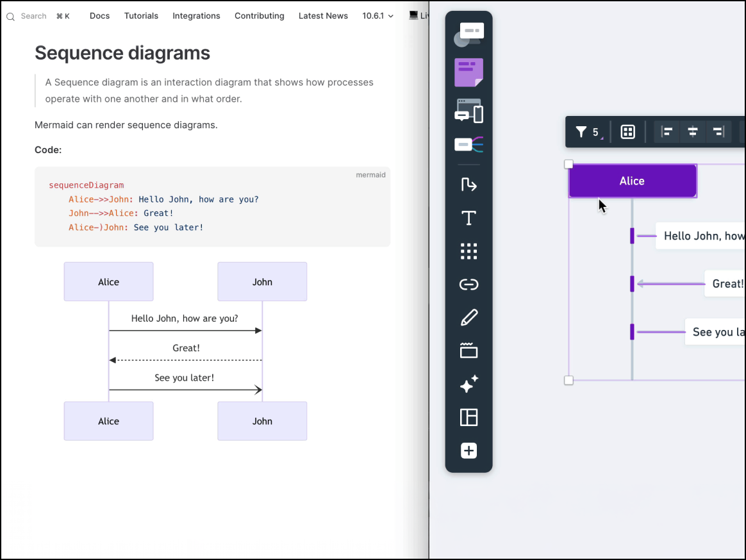Click 'Hello John, how are you?' diagram label
The image size is (746, 560).
pos(185,318)
